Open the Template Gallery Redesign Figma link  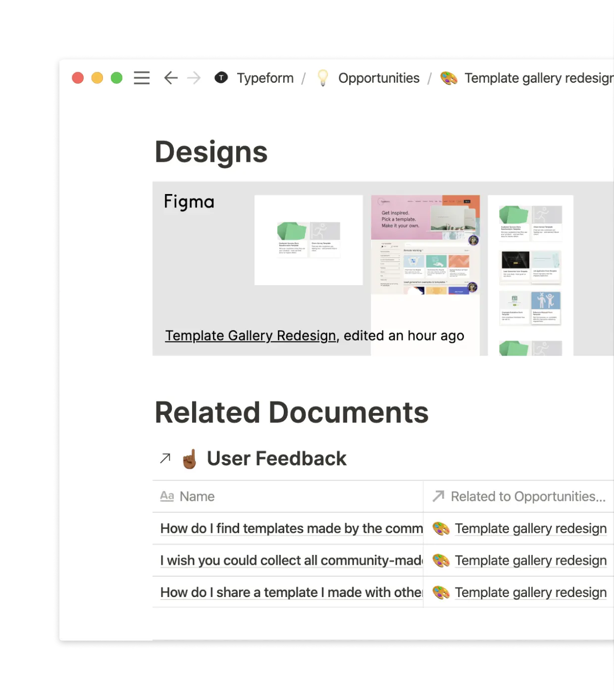tap(250, 336)
